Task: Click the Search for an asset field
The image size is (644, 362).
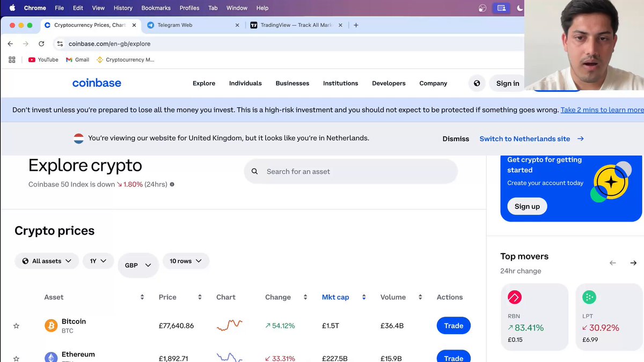Action: point(351,172)
